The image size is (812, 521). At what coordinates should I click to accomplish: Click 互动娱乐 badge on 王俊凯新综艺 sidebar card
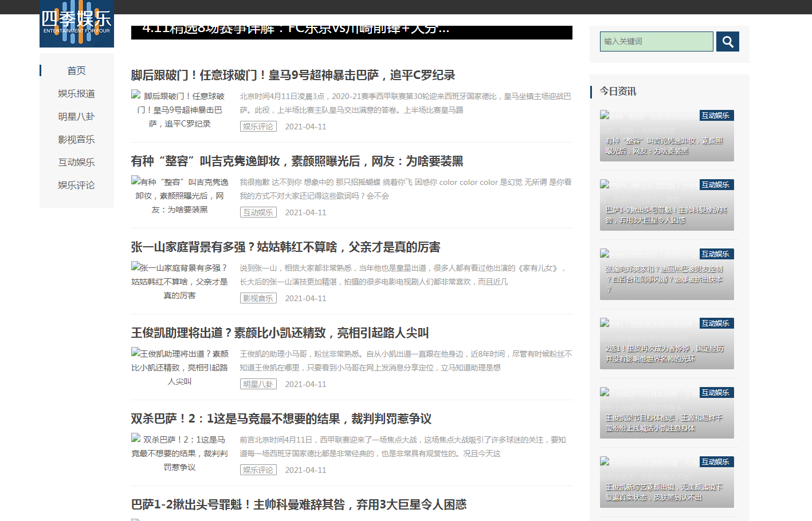click(x=716, y=462)
